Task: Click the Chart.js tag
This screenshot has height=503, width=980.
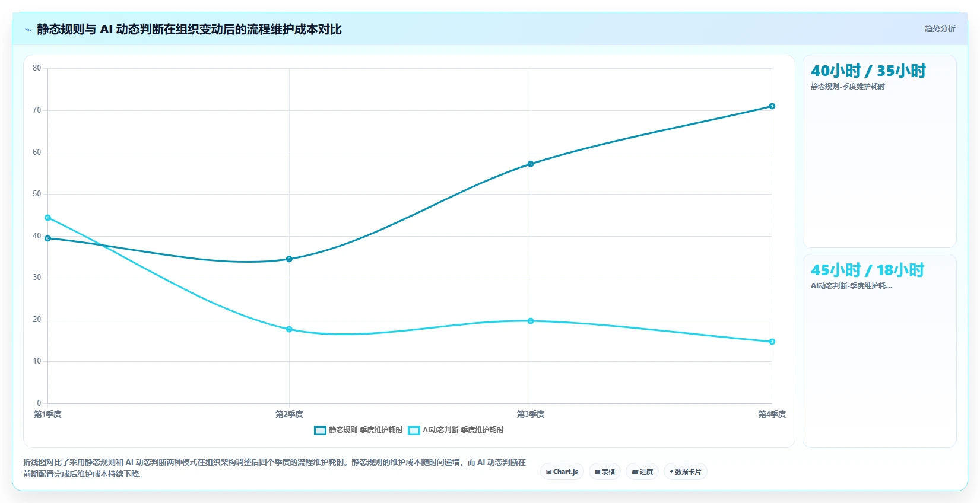Action: click(x=562, y=472)
